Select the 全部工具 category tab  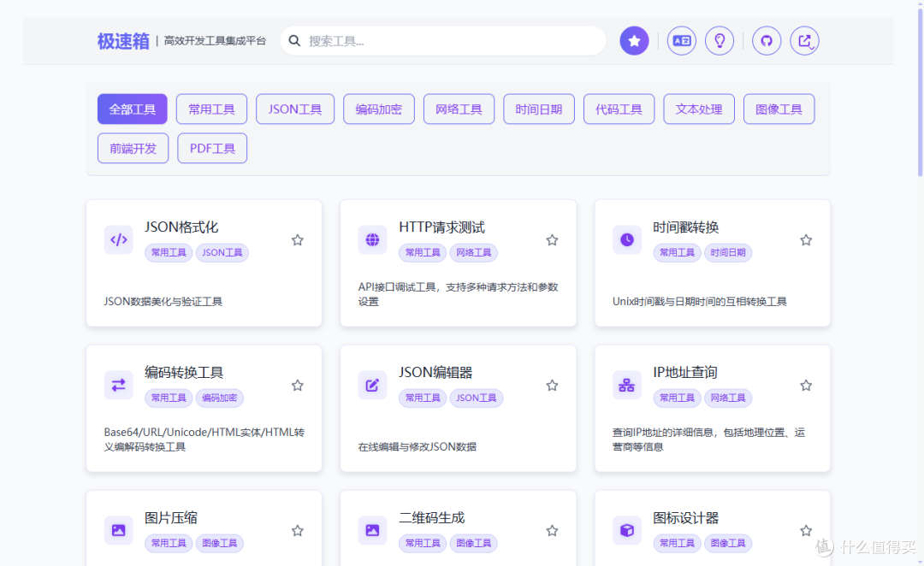point(133,109)
